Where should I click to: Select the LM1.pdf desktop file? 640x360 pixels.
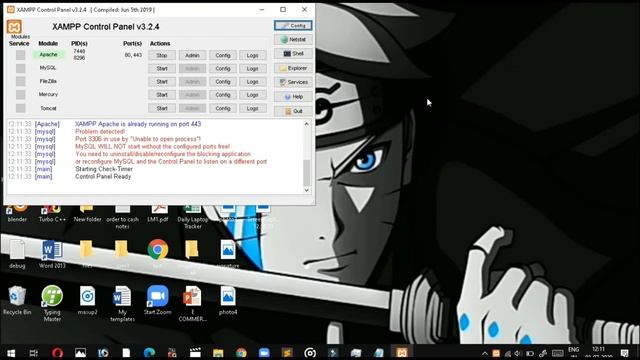point(158,214)
